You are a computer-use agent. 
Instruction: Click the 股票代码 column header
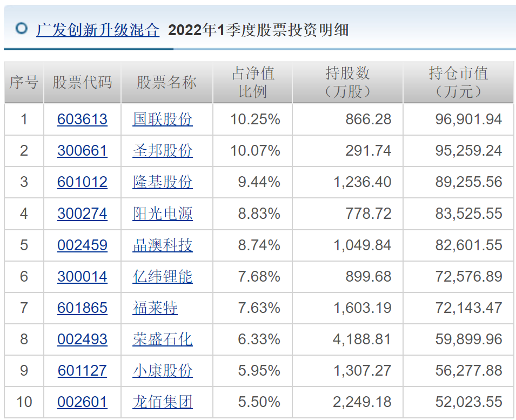point(82,82)
